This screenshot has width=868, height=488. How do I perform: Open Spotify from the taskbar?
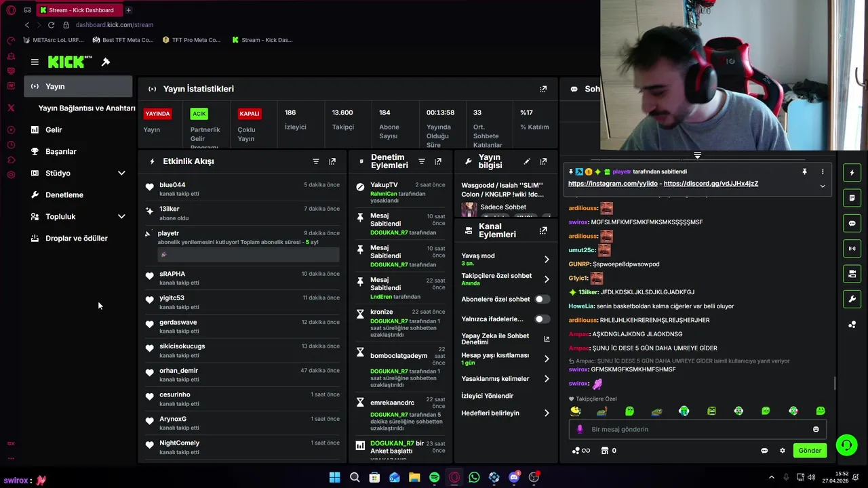coord(435,477)
